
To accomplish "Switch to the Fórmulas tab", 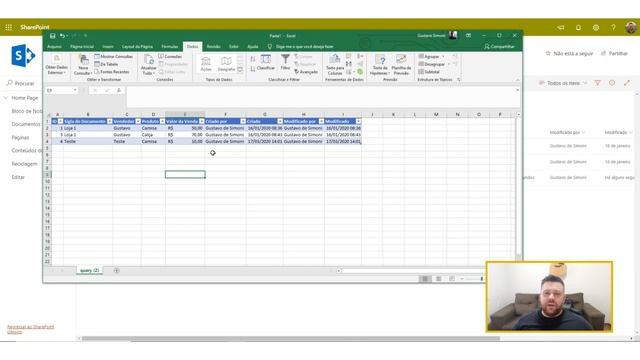I will click(170, 47).
